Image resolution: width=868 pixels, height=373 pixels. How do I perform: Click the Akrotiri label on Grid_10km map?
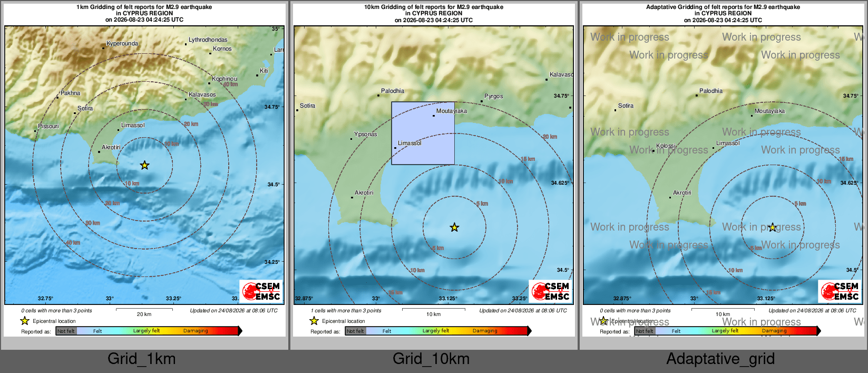[364, 193]
